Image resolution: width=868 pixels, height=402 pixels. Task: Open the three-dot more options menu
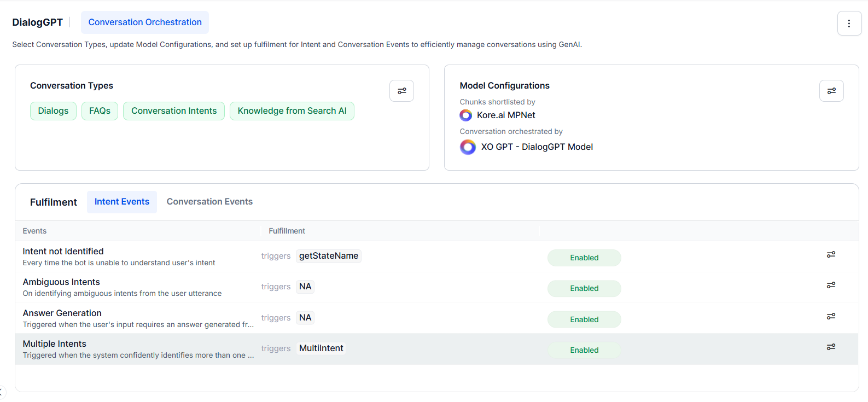pyautogui.click(x=849, y=24)
